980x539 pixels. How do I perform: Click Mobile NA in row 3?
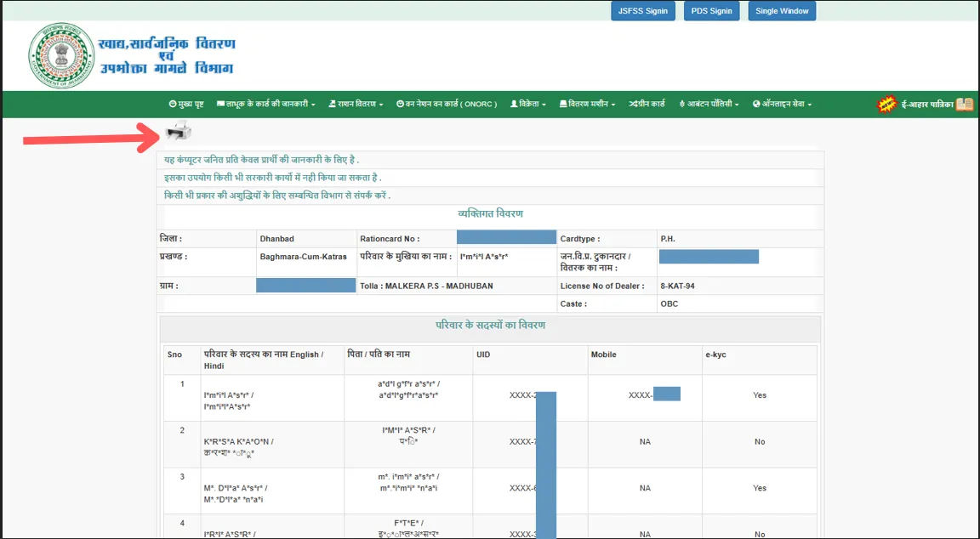click(x=645, y=488)
